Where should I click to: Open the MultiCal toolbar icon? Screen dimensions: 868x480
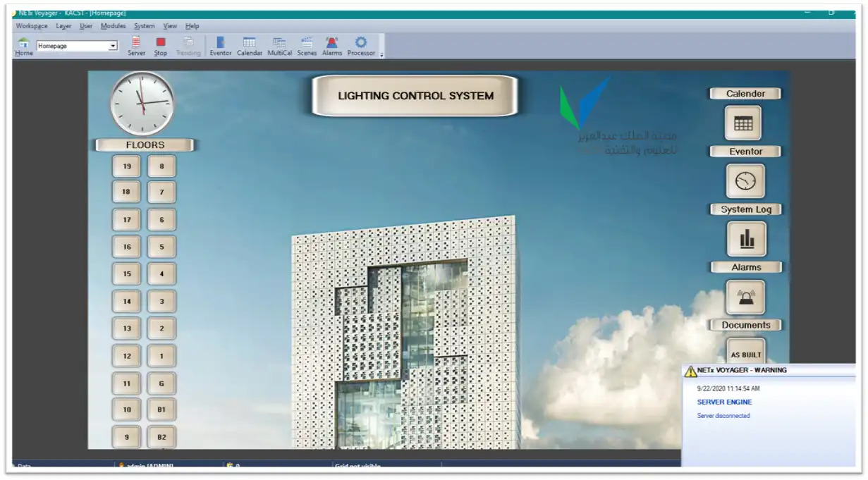tap(279, 44)
